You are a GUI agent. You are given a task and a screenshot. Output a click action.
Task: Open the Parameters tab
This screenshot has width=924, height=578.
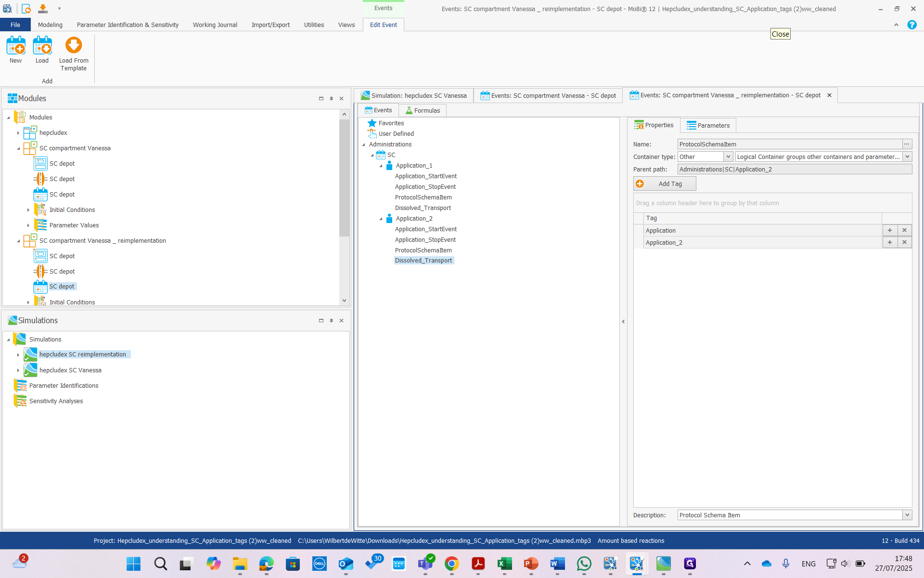(708, 125)
